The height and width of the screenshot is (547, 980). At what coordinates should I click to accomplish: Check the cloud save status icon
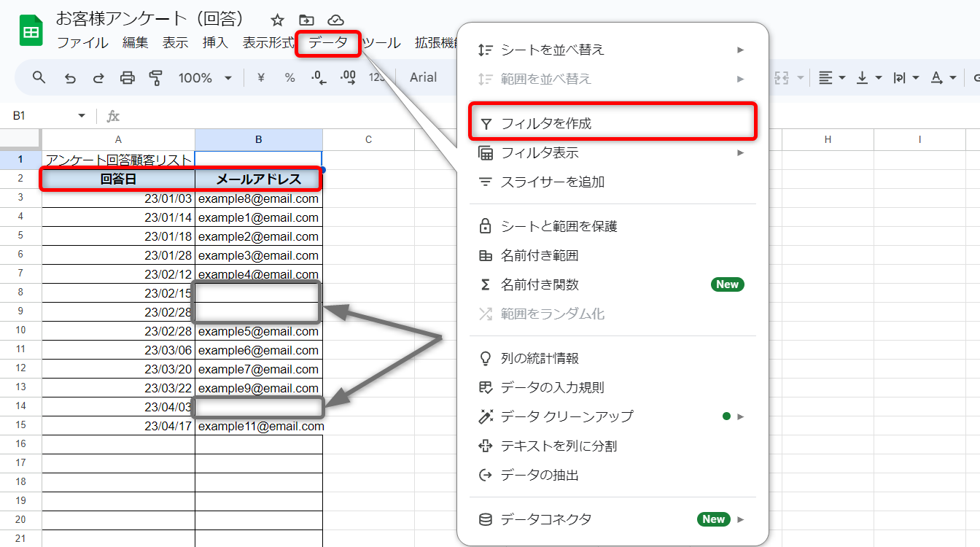tap(335, 20)
